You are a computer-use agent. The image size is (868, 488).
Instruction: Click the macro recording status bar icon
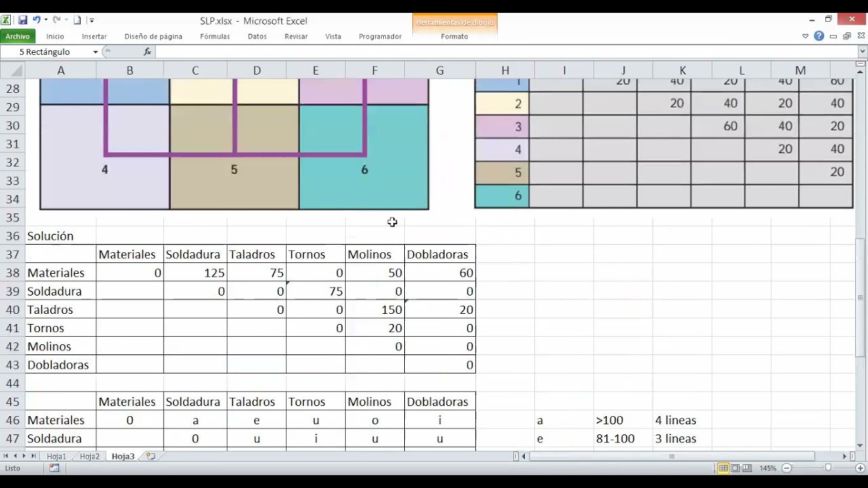tap(54, 468)
